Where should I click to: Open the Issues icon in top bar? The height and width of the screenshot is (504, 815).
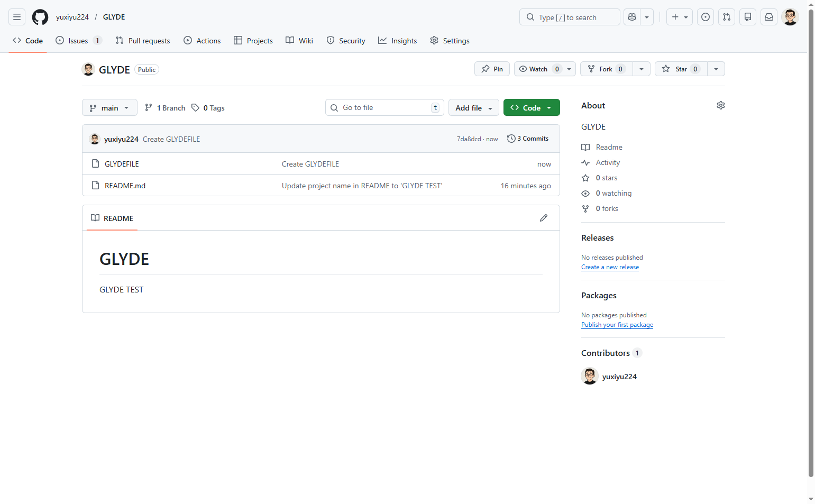click(x=706, y=17)
